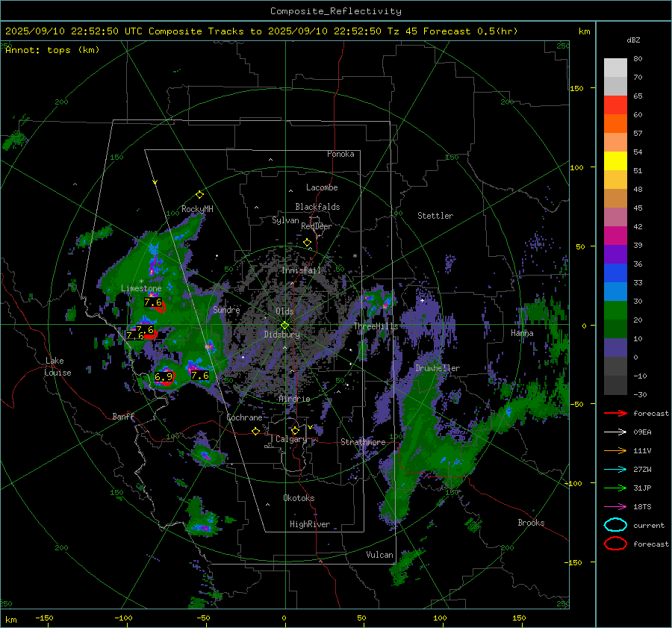Click the yellow diamond marker above Calgary

(x=295, y=430)
